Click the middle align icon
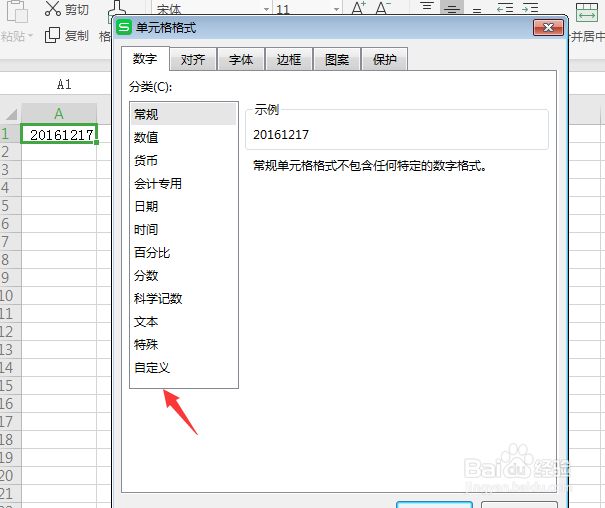 coord(451,8)
